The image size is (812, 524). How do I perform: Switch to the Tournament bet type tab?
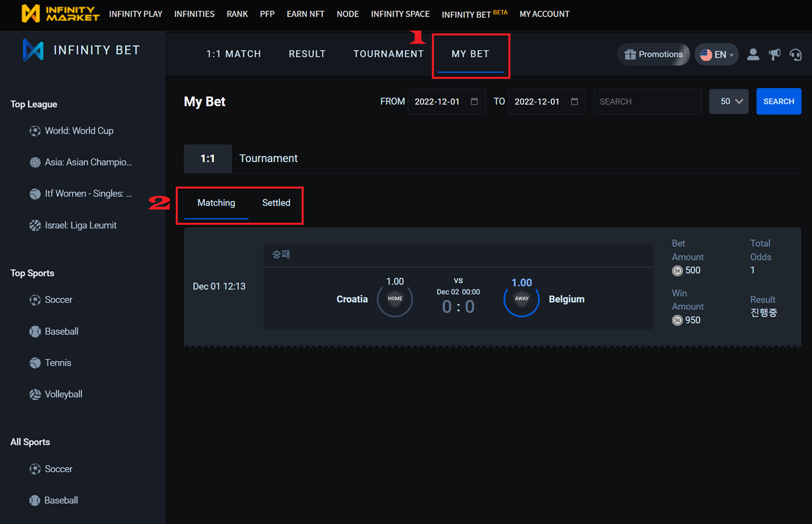[x=268, y=158]
